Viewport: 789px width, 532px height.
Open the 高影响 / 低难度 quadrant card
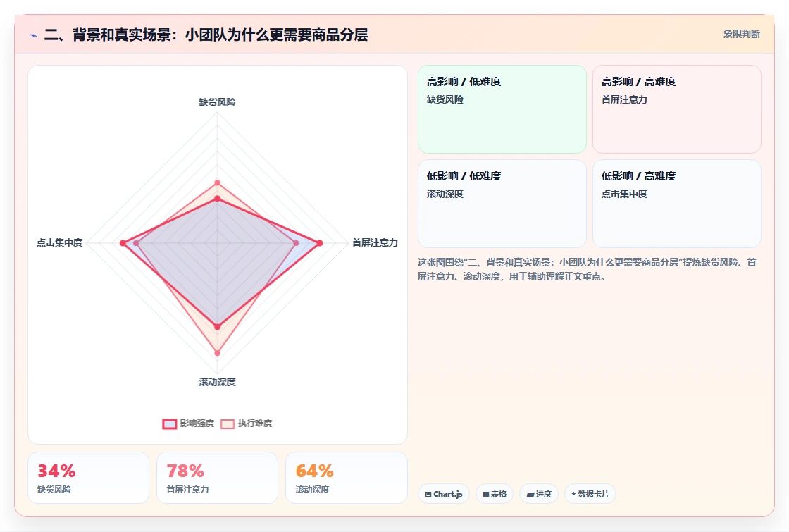point(502,109)
